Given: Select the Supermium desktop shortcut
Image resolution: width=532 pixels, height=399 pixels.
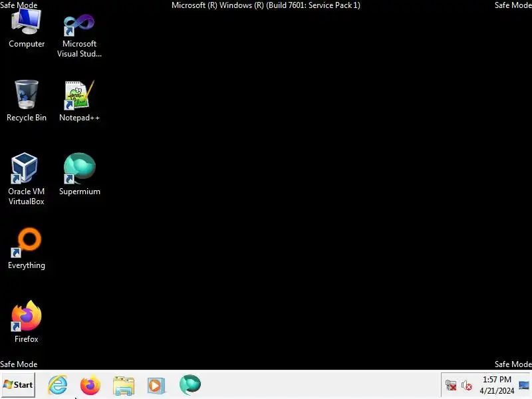Looking at the screenshot, I should pyautogui.click(x=80, y=174).
